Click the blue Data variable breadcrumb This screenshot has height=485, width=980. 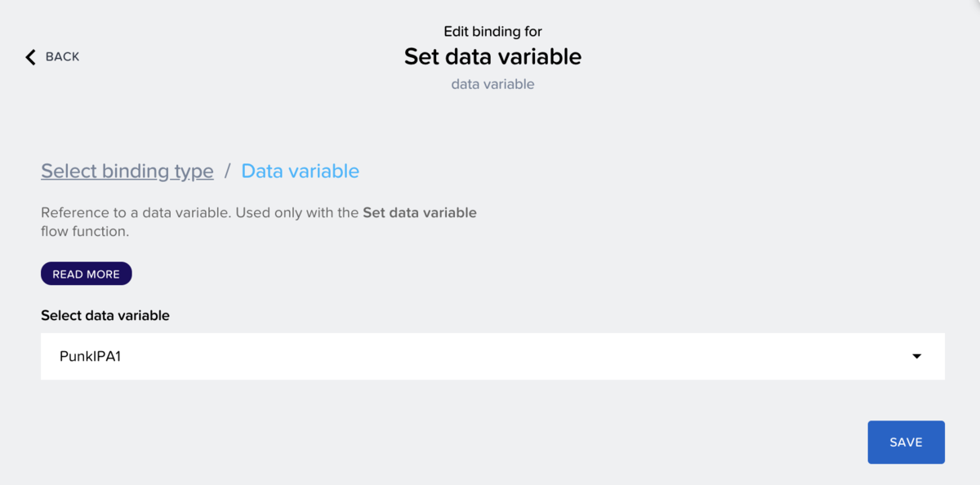pos(300,171)
